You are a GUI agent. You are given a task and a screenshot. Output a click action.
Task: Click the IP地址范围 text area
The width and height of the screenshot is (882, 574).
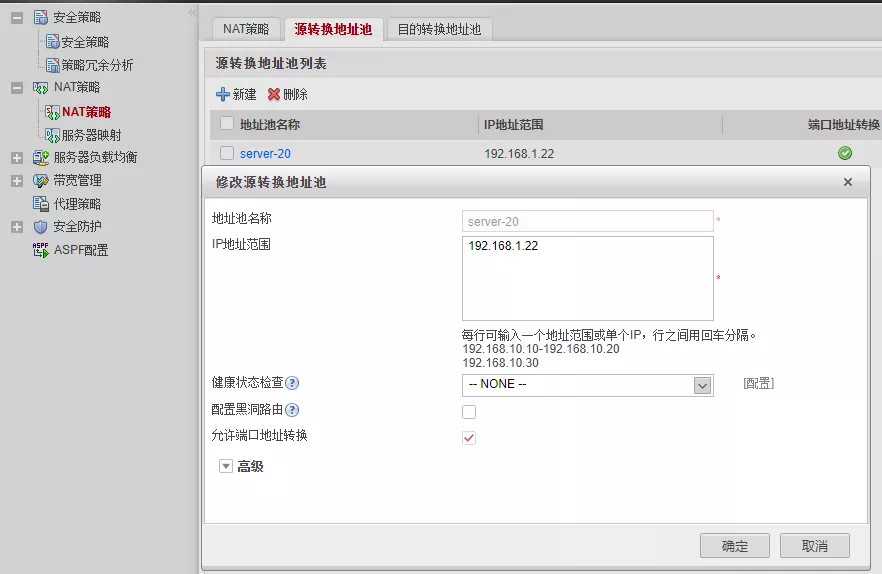click(587, 278)
